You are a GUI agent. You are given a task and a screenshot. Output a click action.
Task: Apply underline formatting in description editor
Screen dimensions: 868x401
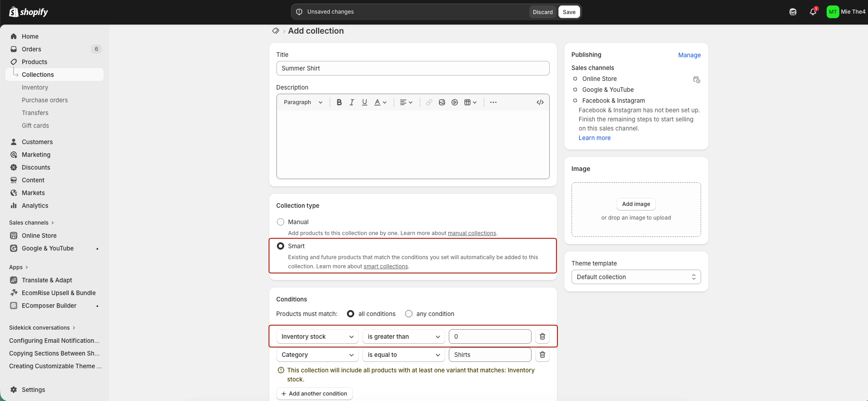point(364,102)
